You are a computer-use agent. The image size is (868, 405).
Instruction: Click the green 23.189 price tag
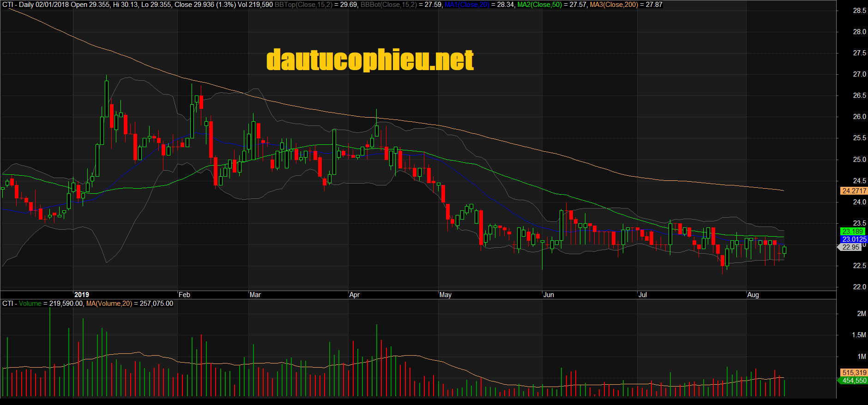852,232
